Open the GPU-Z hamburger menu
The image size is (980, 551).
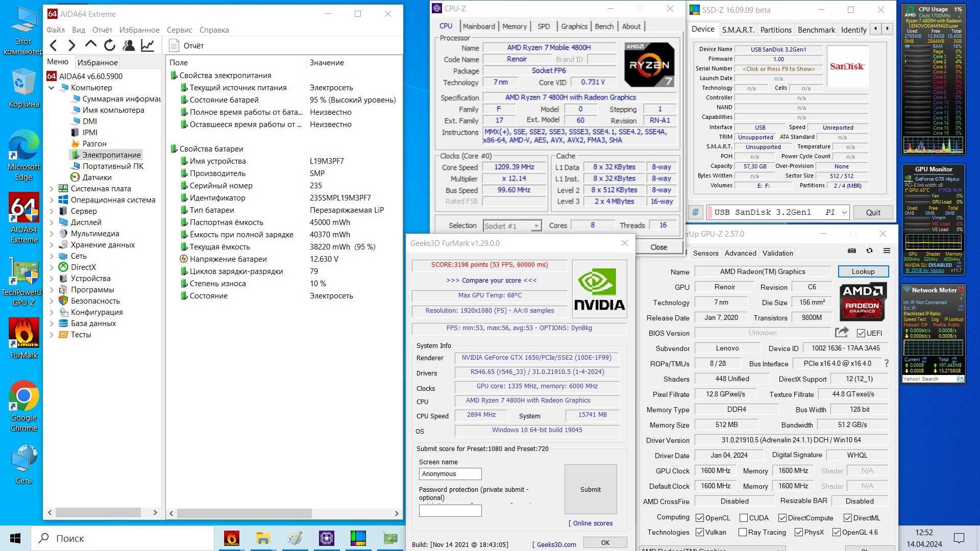pos(887,251)
